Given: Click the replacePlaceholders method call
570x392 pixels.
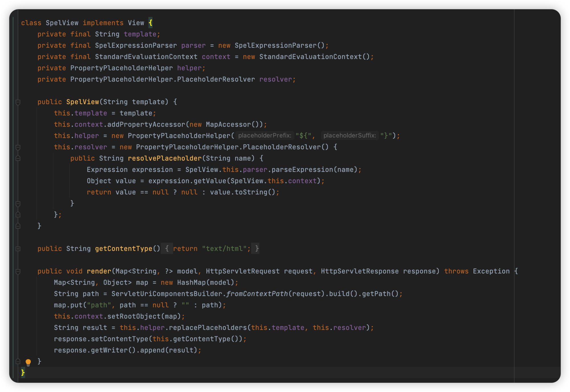Looking at the screenshot, I should tap(208, 328).
